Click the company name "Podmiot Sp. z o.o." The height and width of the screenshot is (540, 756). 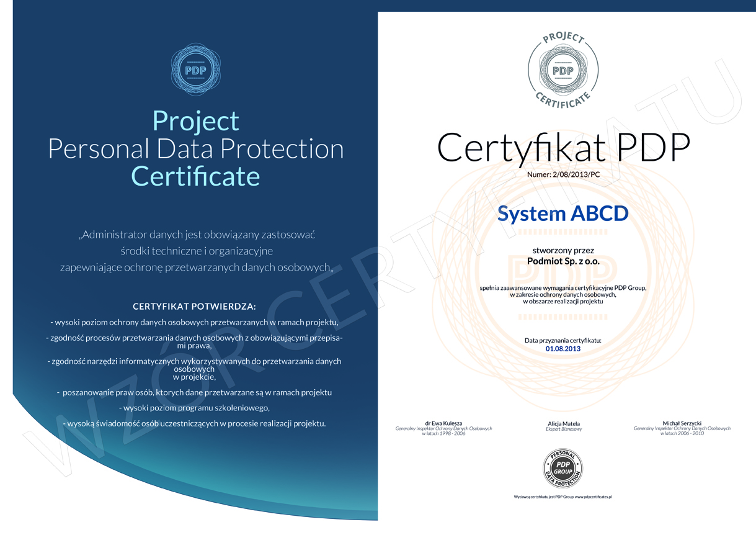(563, 261)
